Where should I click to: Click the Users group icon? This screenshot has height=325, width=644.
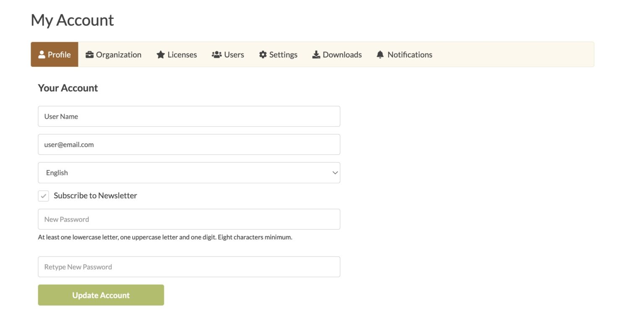[x=216, y=54]
